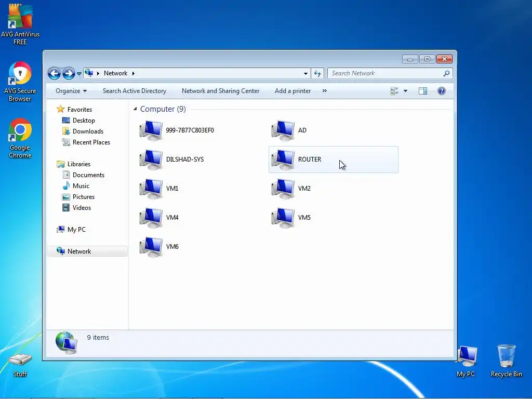
Task: Open AVG Secure Browser desktop shortcut
Action: tap(20, 82)
